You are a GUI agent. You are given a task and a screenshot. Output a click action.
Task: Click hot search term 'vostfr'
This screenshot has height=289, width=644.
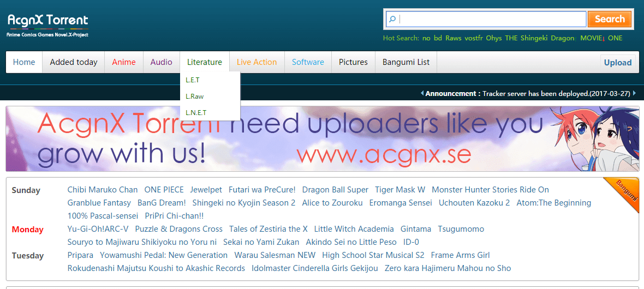(x=474, y=38)
